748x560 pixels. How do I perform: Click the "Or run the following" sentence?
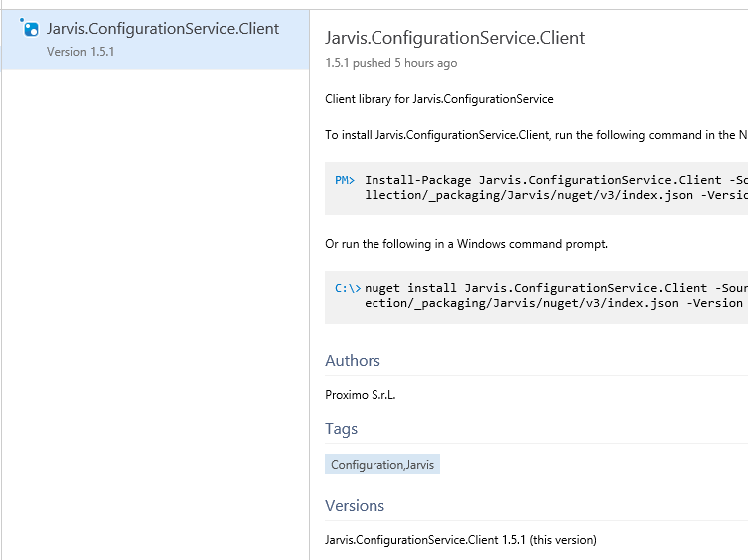(x=466, y=244)
